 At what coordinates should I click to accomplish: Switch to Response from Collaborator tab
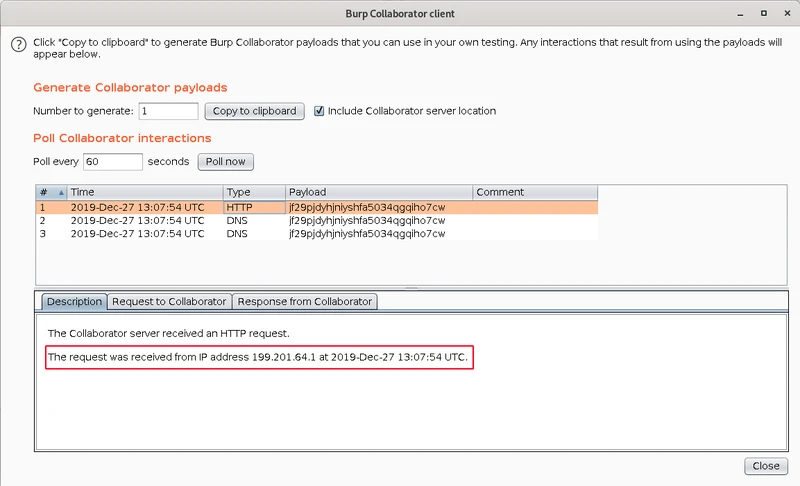[x=305, y=302]
